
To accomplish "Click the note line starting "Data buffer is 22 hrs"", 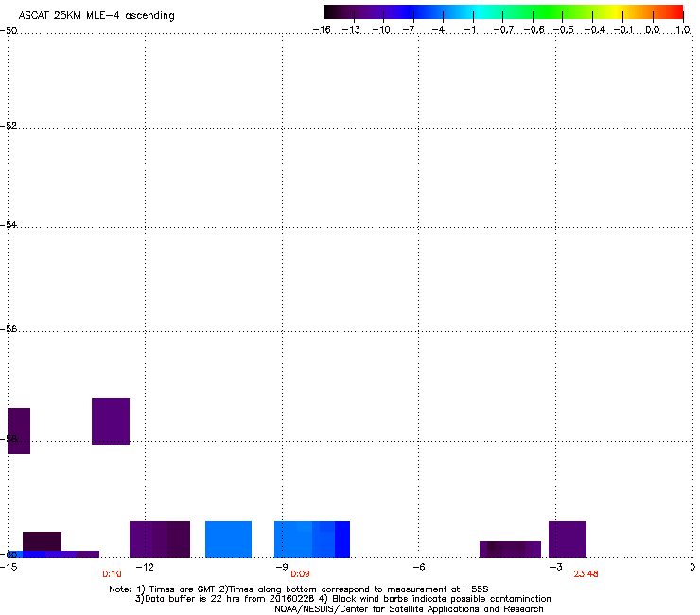I will click(x=342, y=599).
